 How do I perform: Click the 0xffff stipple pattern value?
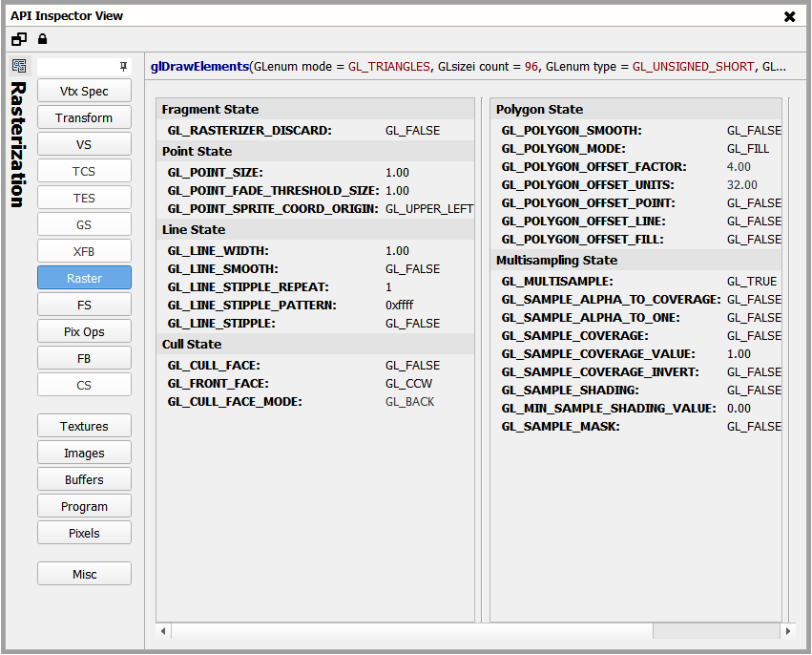point(399,306)
